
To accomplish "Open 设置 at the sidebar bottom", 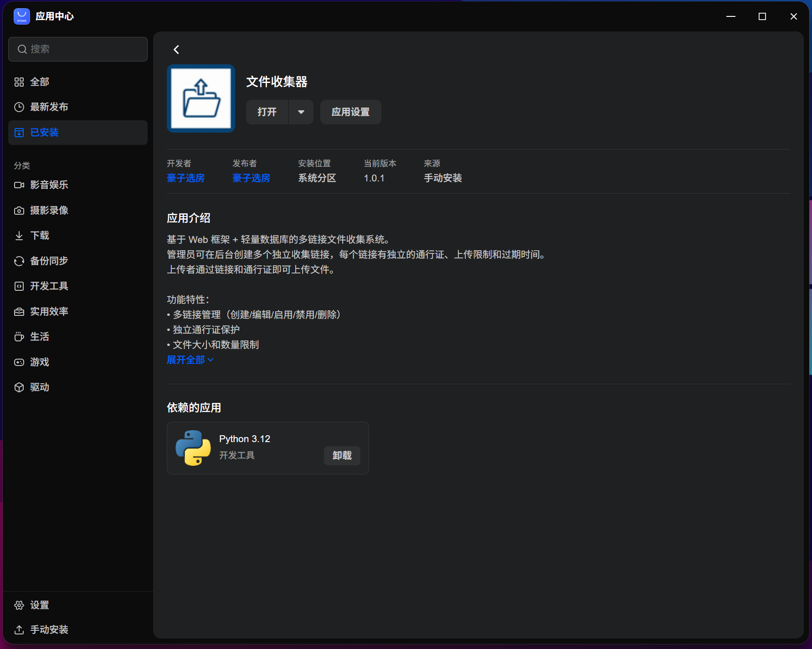I will [x=78, y=605].
